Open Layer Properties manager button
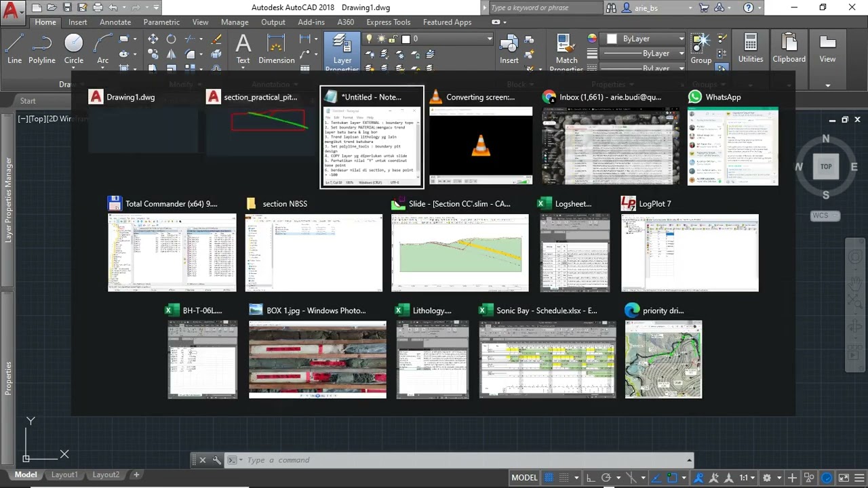Viewport: 868px width, 488px height. pyautogui.click(x=342, y=52)
